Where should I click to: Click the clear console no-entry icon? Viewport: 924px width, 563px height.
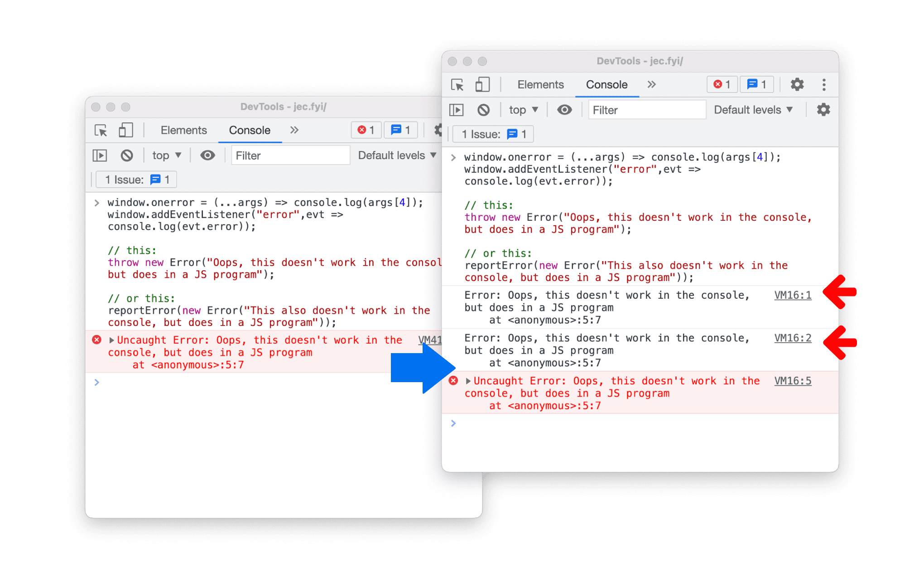click(477, 110)
